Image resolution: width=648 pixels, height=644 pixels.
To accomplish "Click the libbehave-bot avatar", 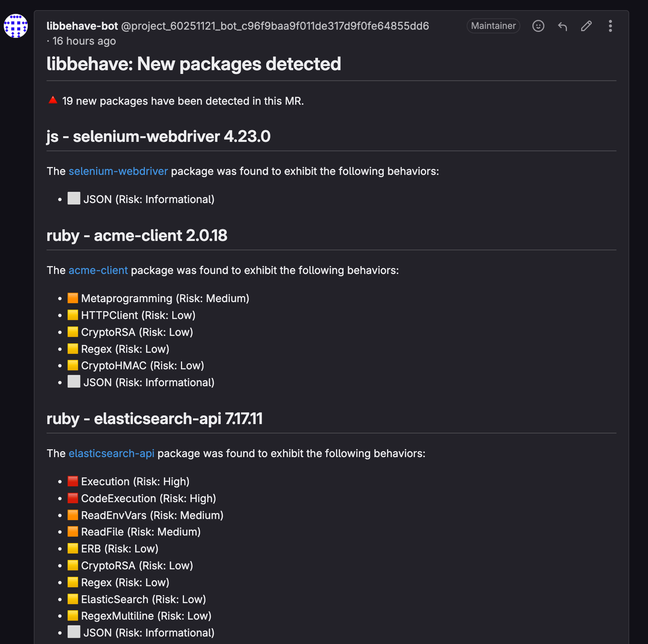I will coord(16,26).
